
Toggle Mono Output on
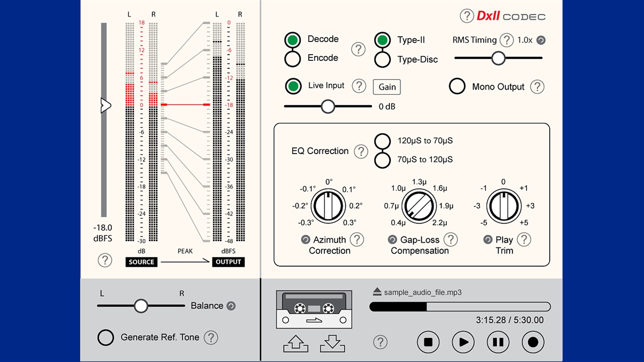pos(457,86)
